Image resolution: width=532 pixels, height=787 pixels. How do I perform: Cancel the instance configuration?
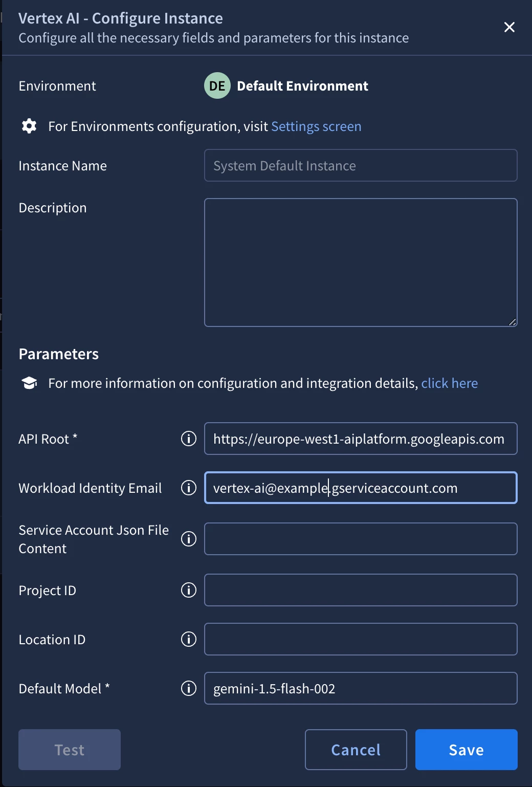(356, 750)
